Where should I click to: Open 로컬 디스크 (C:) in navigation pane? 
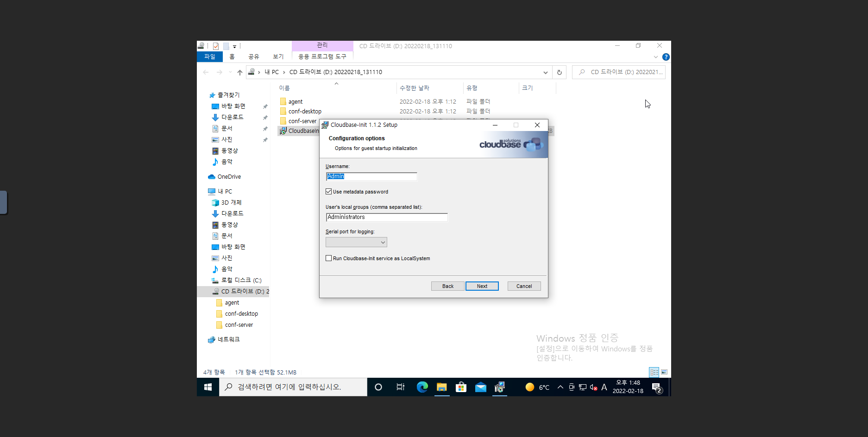[x=241, y=280]
